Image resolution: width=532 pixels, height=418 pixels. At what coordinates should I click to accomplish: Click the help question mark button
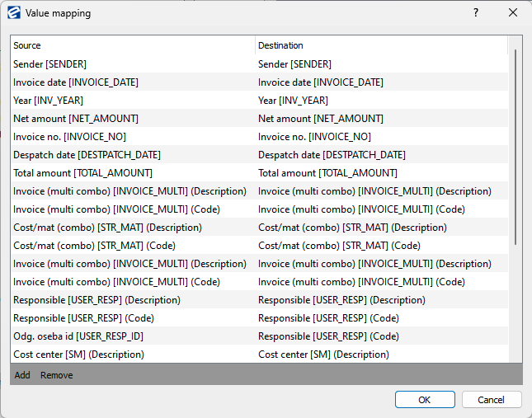(x=476, y=13)
